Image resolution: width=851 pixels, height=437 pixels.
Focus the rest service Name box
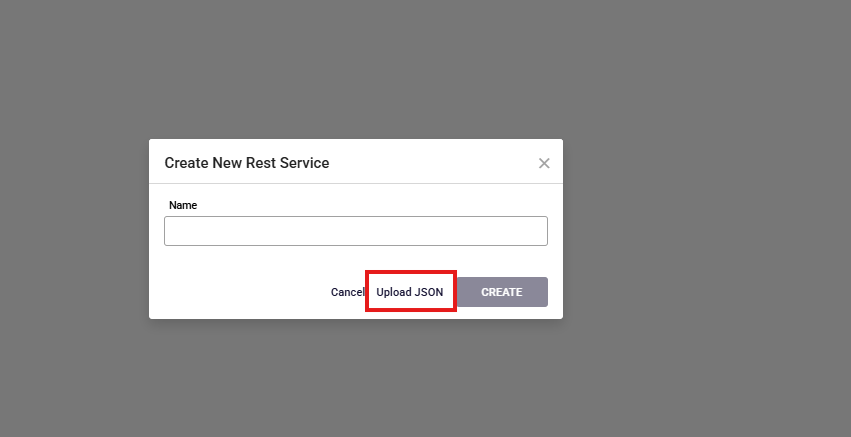click(x=355, y=231)
